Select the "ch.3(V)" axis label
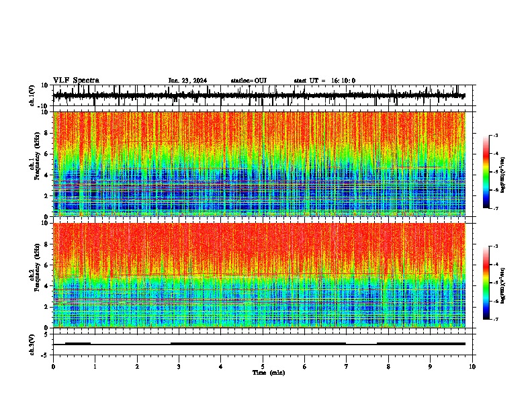The image size is (532, 411). [32, 345]
